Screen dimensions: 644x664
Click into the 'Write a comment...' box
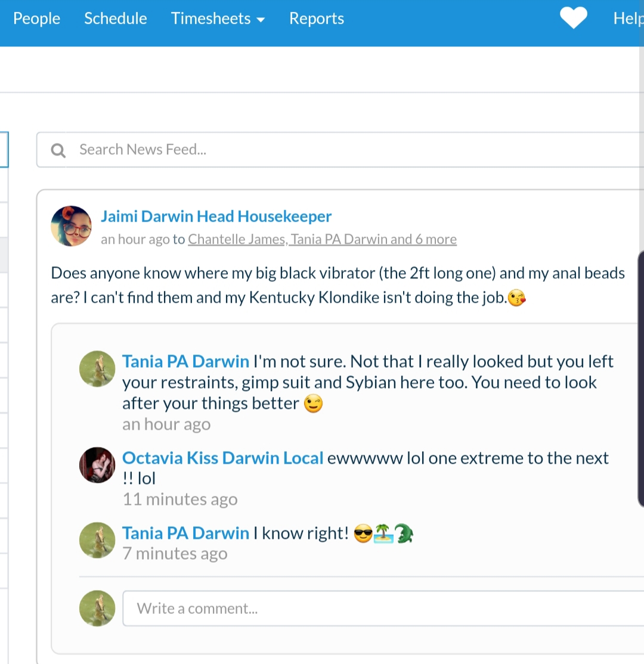tap(382, 609)
